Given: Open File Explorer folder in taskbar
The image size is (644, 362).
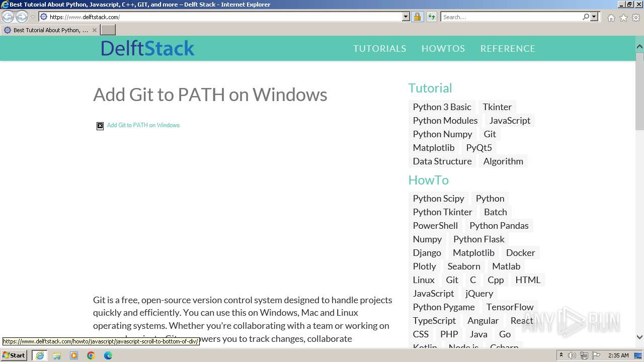Looking at the screenshot, I should pos(57,355).
